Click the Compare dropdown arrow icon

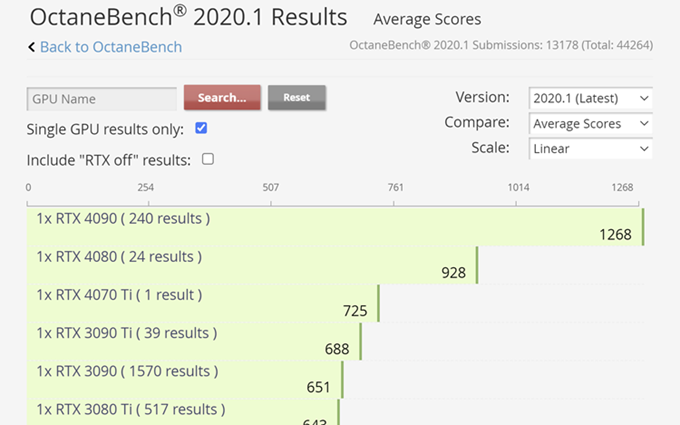click(644, 124)
